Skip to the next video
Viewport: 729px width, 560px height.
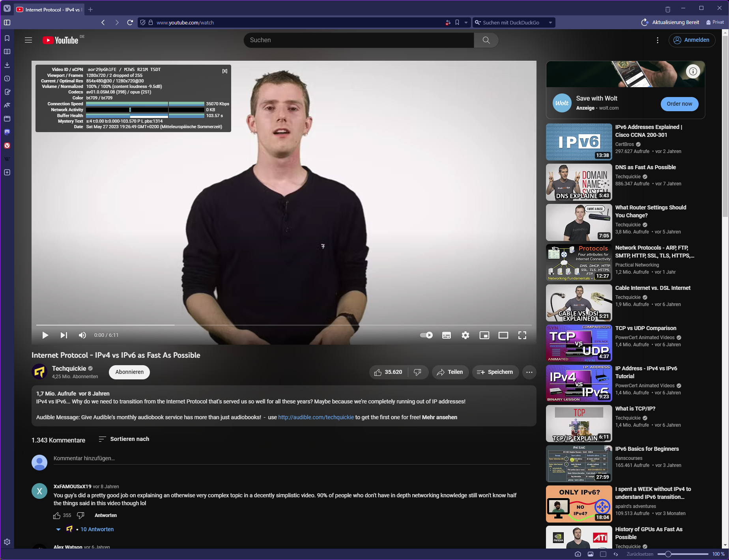pos(64,335)
